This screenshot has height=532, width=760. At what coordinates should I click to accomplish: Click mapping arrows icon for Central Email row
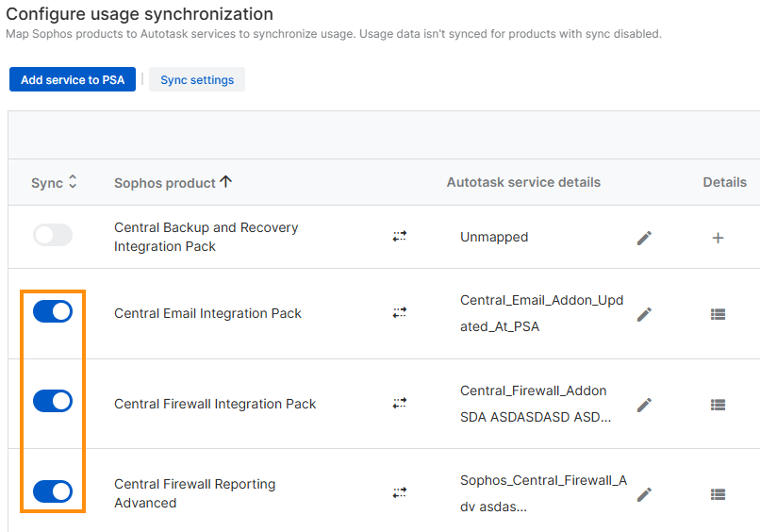coord(400,312)
